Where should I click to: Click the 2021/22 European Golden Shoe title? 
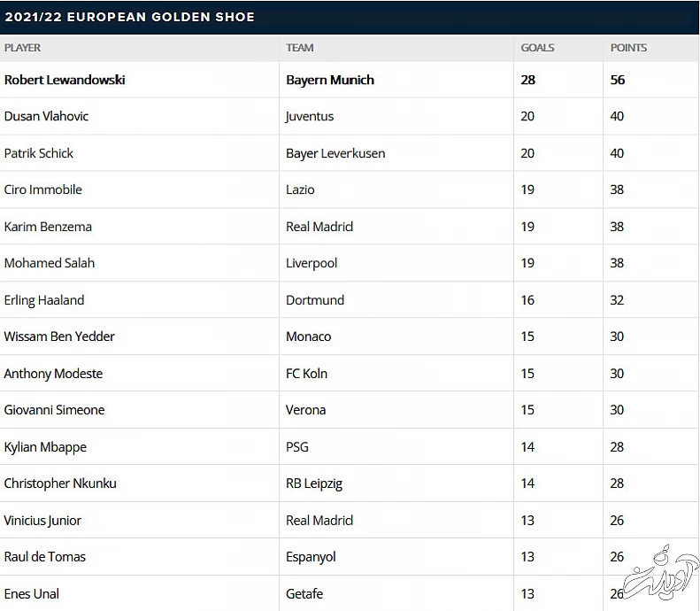pyautogui.click(x=130, y=17)
